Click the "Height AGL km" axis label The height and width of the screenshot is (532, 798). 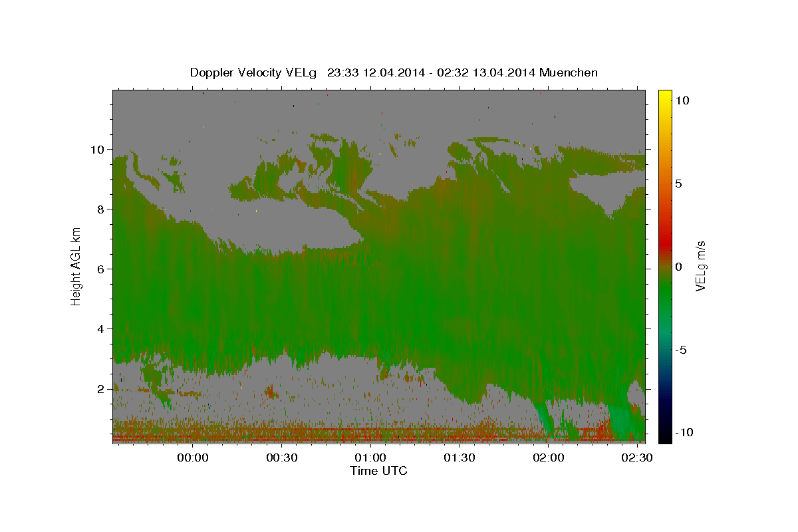[76, 266]
